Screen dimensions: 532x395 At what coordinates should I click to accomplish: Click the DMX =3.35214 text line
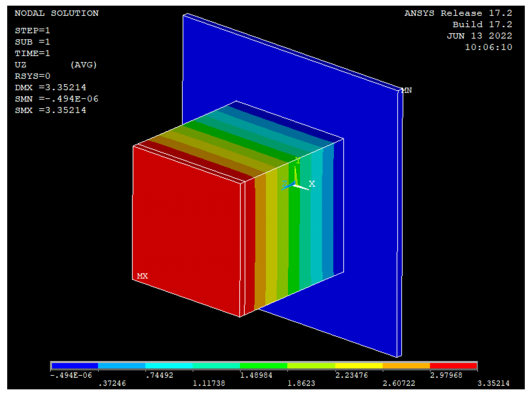pyautogui.click(x=51, y=88)
